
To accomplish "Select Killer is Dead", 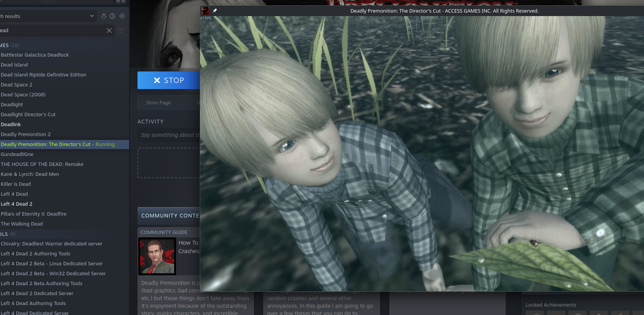I will click(16, 184).
